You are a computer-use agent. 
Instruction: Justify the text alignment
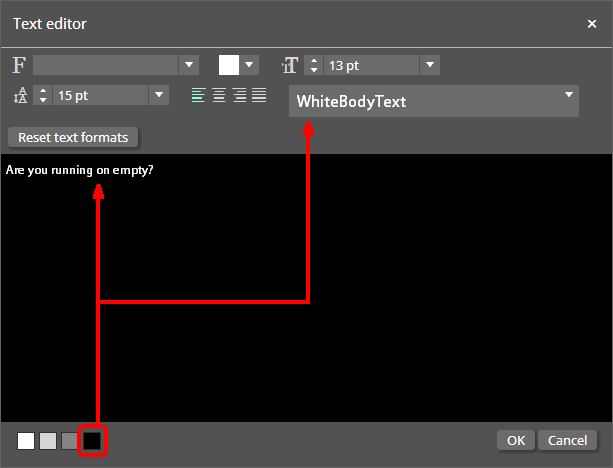click(259, 95)
